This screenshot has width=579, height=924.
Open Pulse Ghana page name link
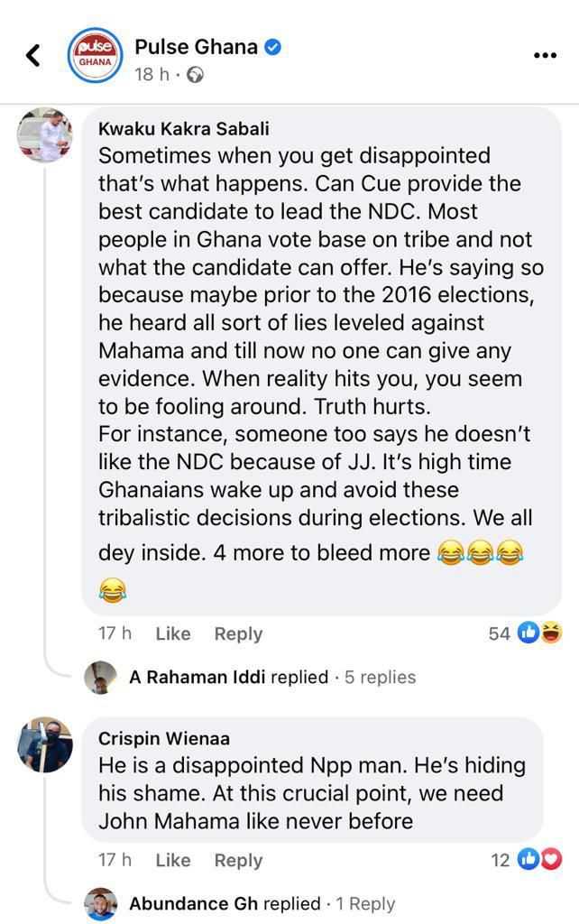point(196,47)
